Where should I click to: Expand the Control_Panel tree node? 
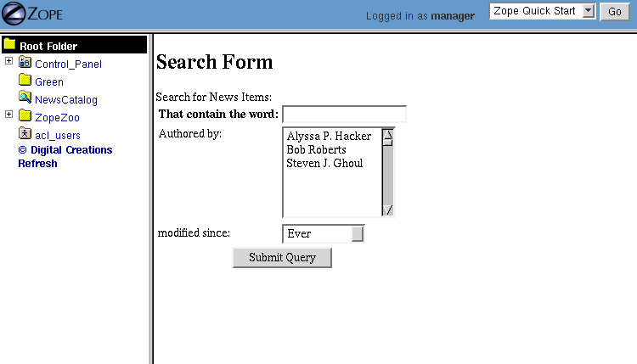click(8, 61)
